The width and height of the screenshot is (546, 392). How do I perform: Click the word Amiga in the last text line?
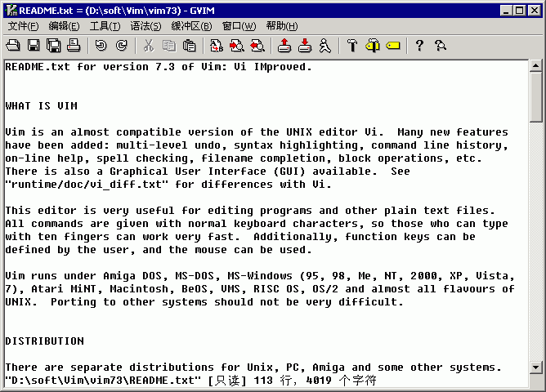328,367
